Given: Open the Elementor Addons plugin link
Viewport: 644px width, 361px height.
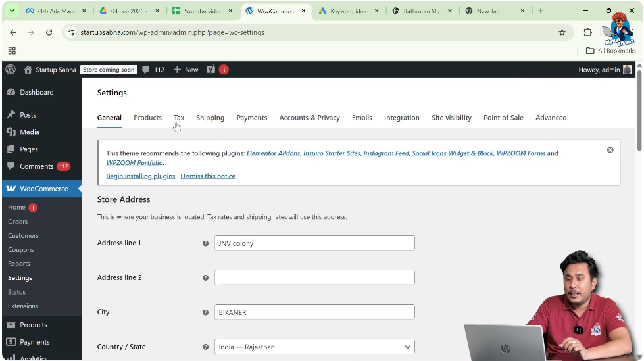Looking at the screenshot, I should click(273, 153).
